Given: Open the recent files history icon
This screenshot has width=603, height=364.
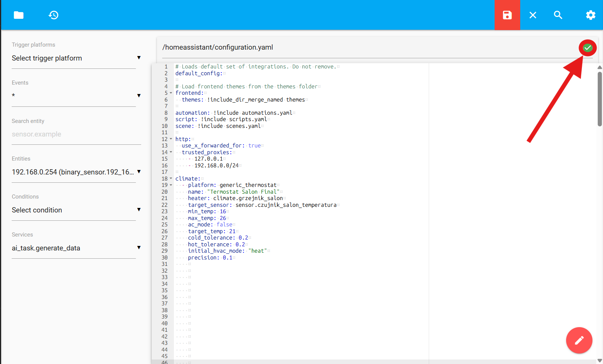Looking at the screenshot, I should click(x=53, y=15).
